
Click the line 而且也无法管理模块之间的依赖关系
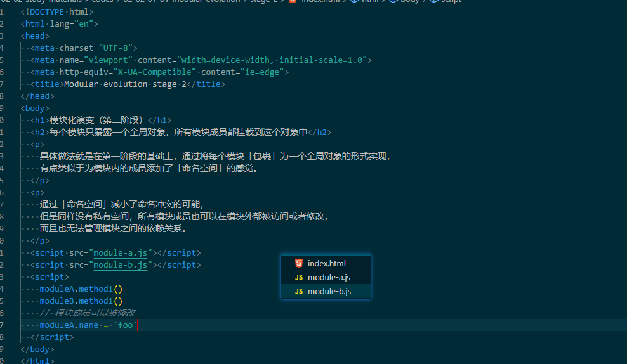113,228
